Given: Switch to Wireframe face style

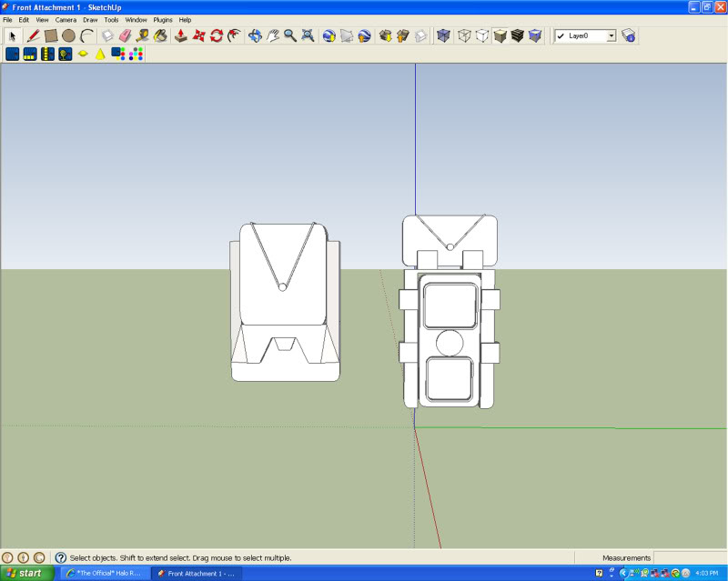Looking at the screenshot, I should [464, 35].
